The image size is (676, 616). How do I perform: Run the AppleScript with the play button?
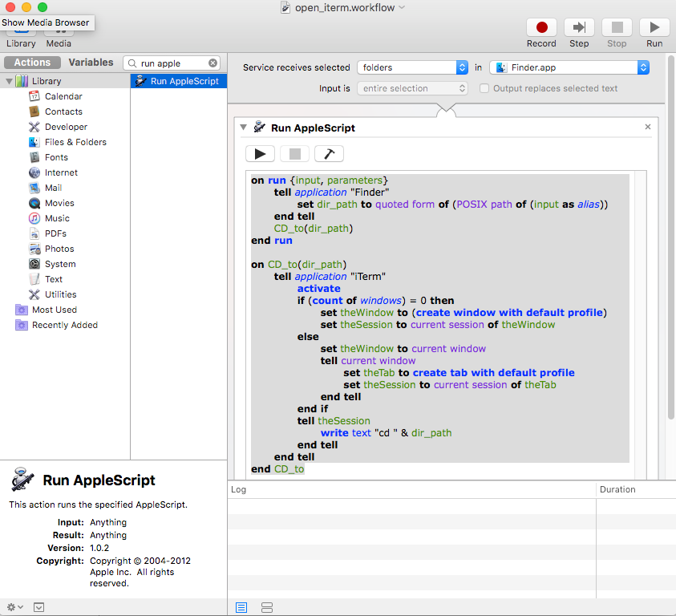pos(260,154)
